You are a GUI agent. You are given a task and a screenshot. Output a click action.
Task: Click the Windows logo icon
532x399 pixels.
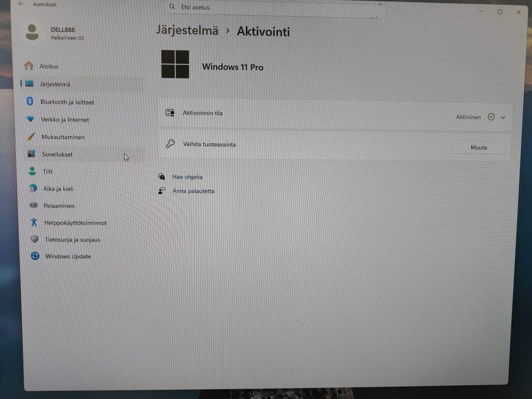[x=175, y=64]
